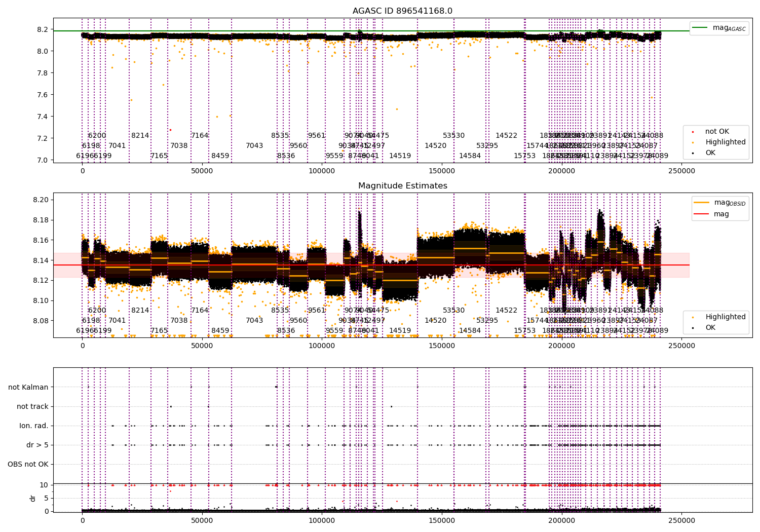The width and height of the screenshot is (760, 532).
Task: Click obsid label "14522" in the AGASC ID plot
Action: point(507,136)
